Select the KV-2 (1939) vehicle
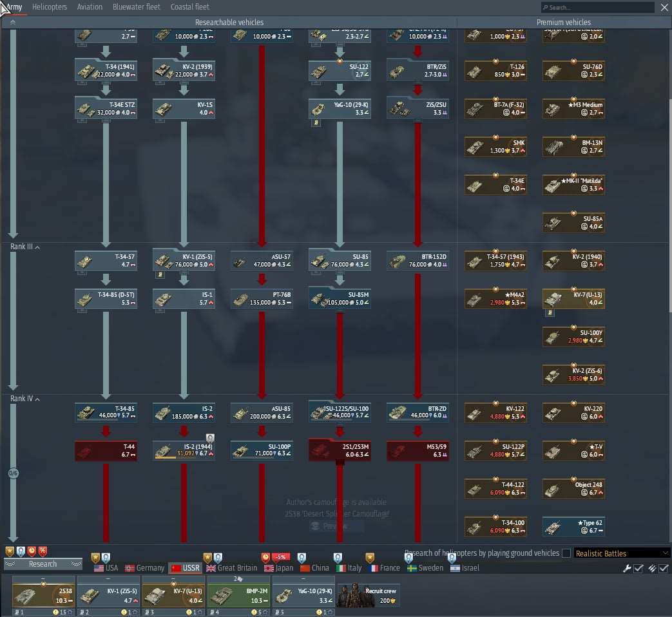Screen dimensions: 672x617 (x=184, y=70)
